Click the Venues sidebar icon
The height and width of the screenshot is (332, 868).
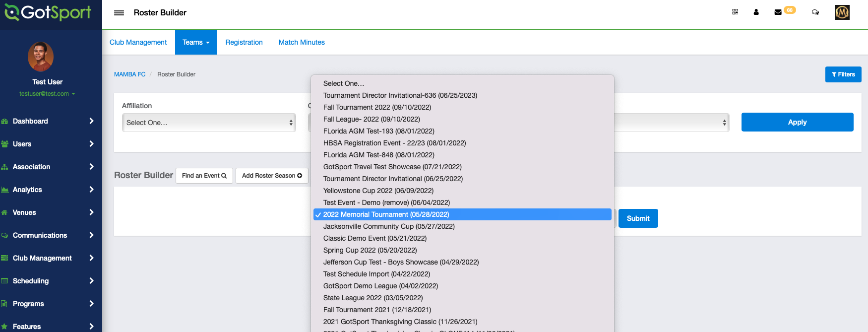[x=5, y=212]
